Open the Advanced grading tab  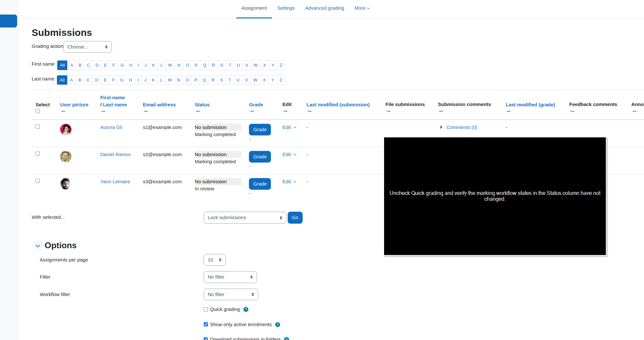point(325,8)
